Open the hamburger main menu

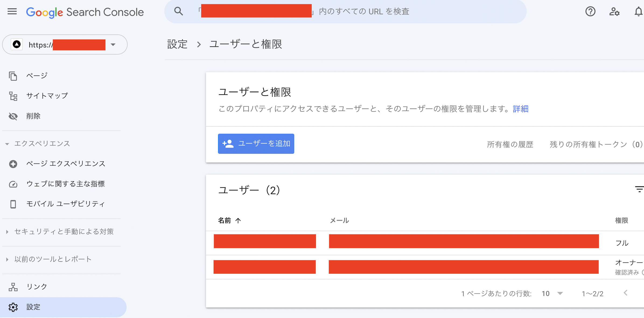[12, 12]
